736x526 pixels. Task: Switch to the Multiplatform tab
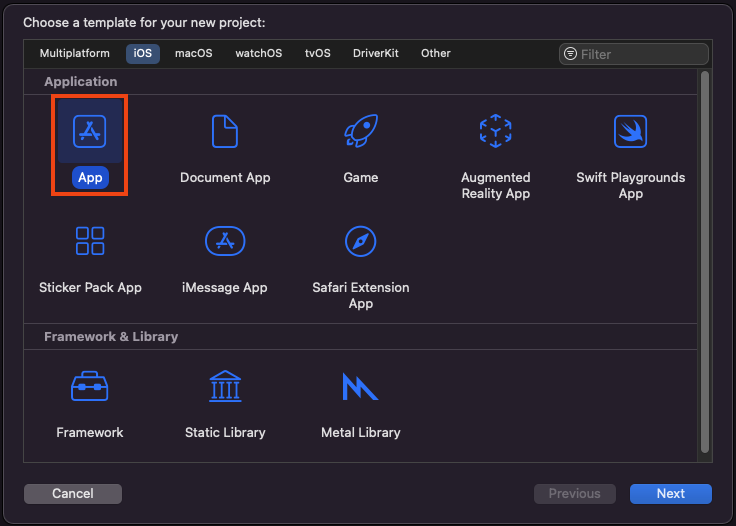pyautogui.click(x=75, y=53)
